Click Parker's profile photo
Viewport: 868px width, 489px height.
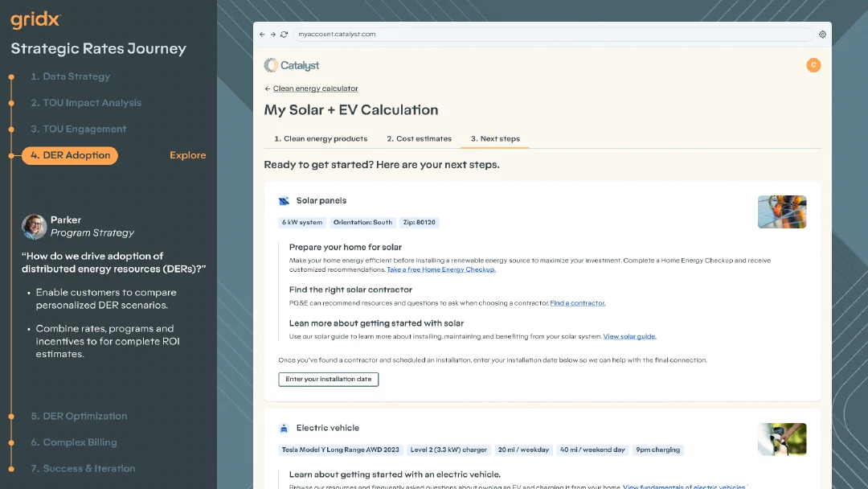coord(34,227)
